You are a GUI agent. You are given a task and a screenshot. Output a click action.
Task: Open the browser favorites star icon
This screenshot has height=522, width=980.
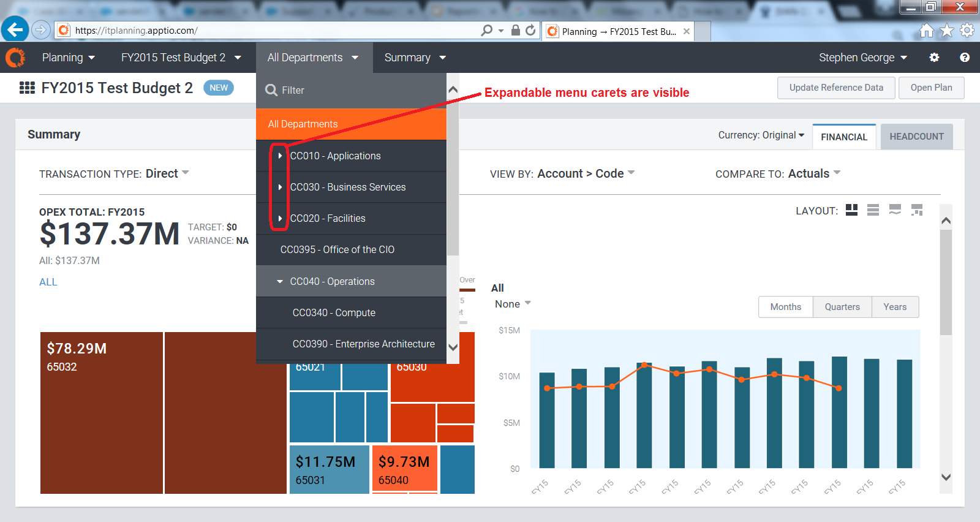pos(947,30)
